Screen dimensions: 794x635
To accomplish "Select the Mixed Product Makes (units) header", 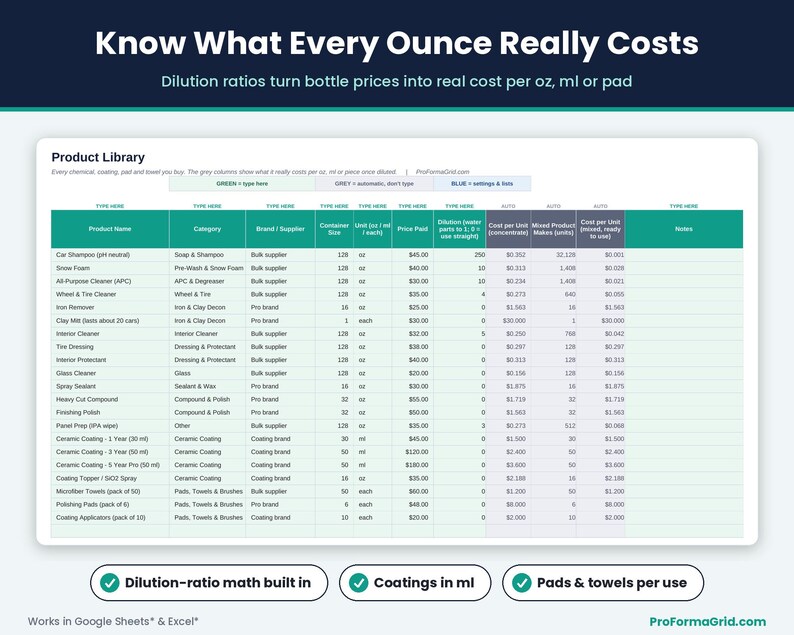I will pos(553,229).
